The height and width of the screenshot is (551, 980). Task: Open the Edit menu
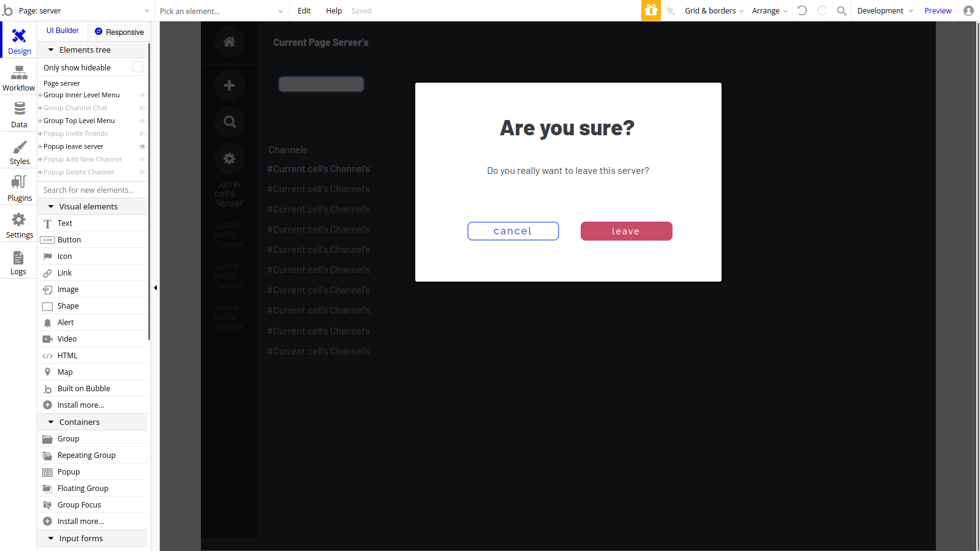click(303, 10)
